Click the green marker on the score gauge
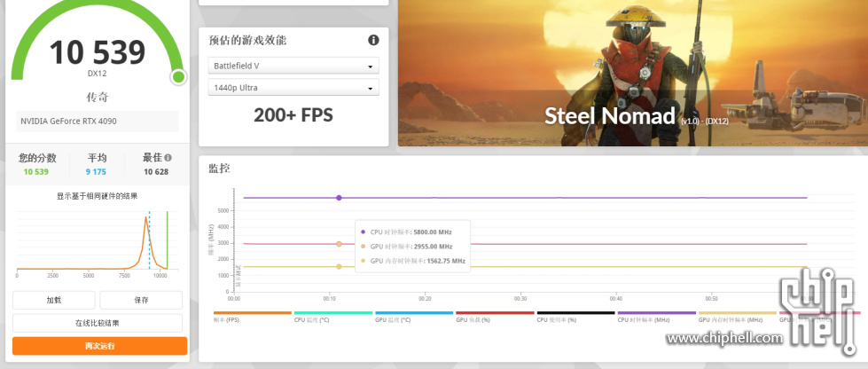Screen dimensions: 868x369 [178, 76]
